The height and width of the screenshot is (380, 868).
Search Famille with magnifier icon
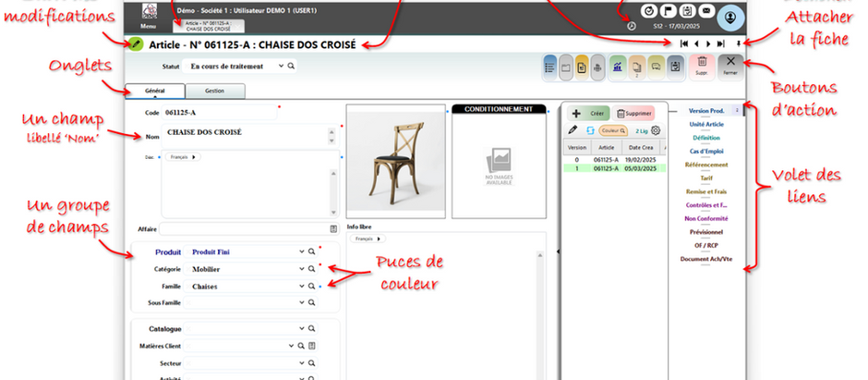coord(312,287)
